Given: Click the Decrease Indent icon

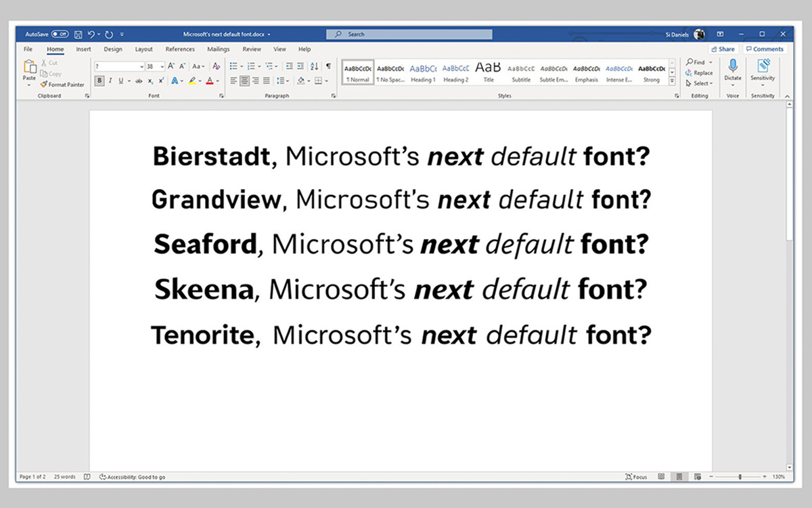Looking at the screenshot, I should click(289, 66).
